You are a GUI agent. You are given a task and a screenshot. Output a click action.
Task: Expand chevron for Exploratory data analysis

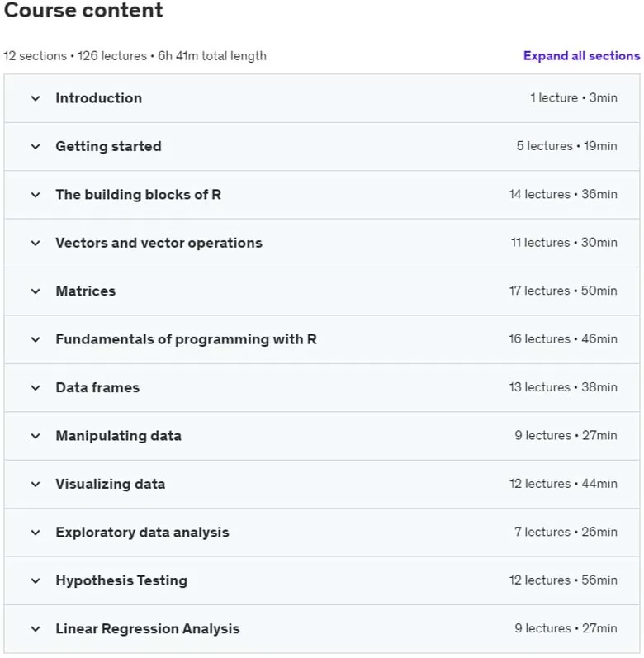click(36, 533)
